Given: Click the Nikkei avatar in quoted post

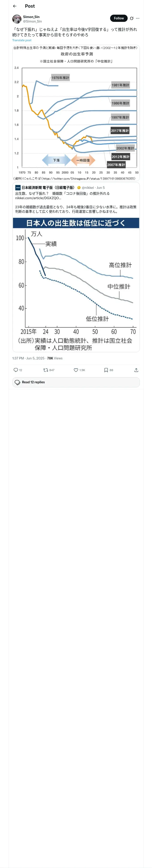Looking at the screenshot, I should click(x=18, y=188).
